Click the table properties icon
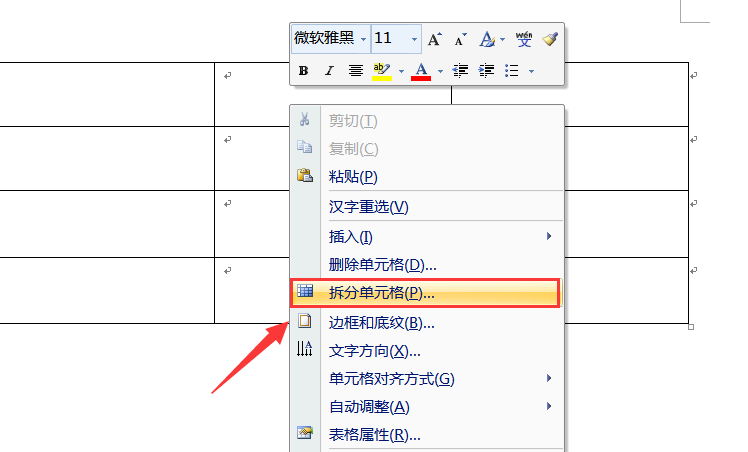Viewport: 748px width, 452px height. (x=305, y=432)
